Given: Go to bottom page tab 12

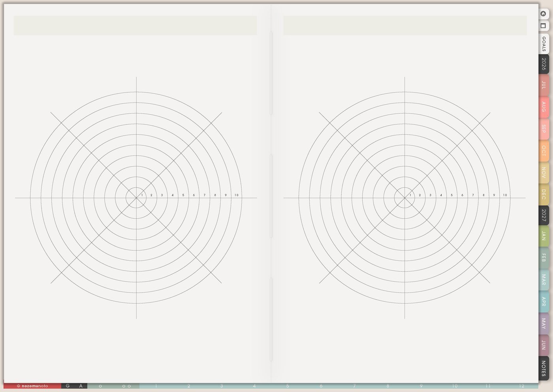Looking at the screenshot, I should pos(522,386).
